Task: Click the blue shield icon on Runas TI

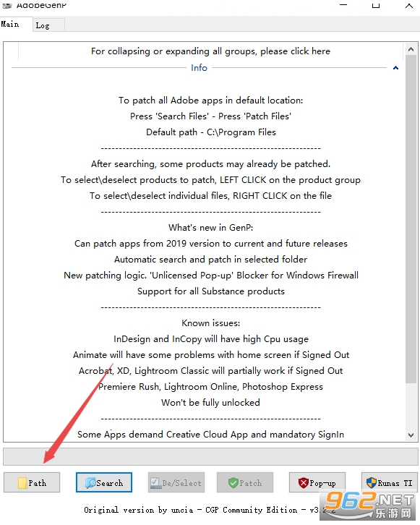Action: tap(372, 483)
